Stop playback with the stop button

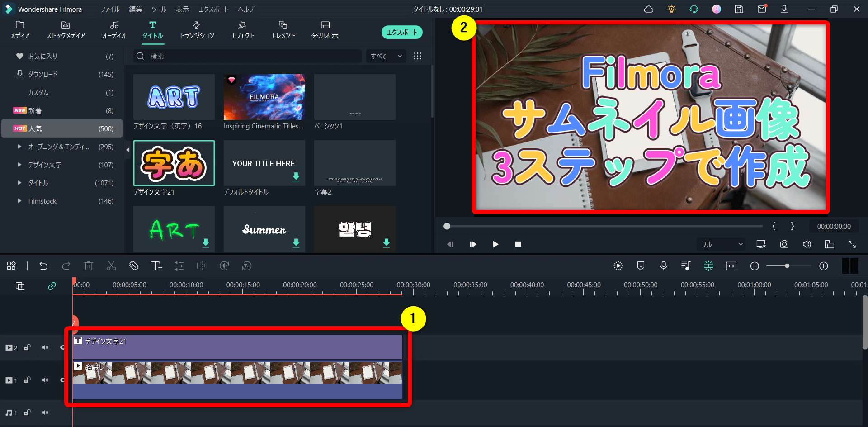pyautogui.click(x=518, y=244)
